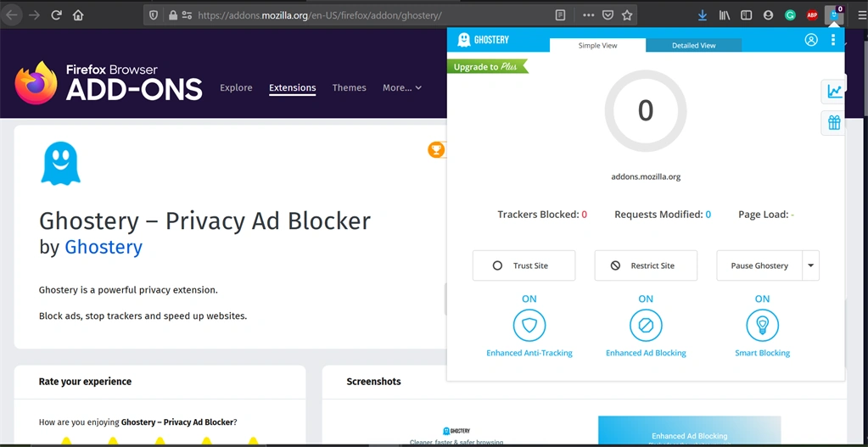868x447 pixels.
Task: Click the orange trophy recommended badge
Action: pos(436,149)
